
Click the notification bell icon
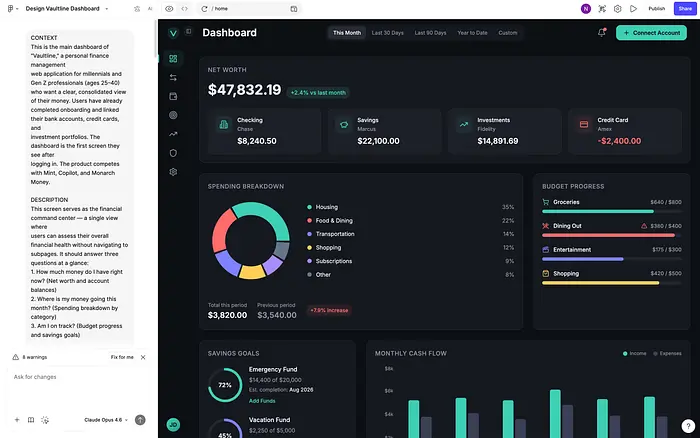(602, 32)
